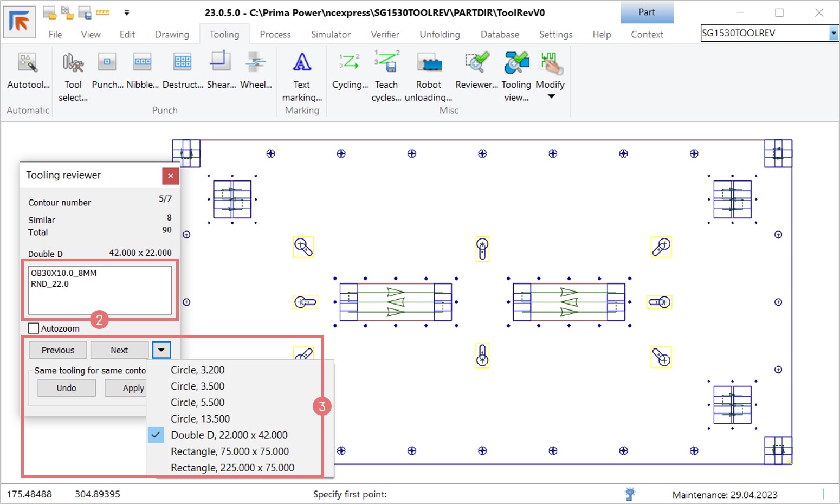Switch to the Simulator tab
The height and width of the screenshot is (504, 840).
(331, 35)
